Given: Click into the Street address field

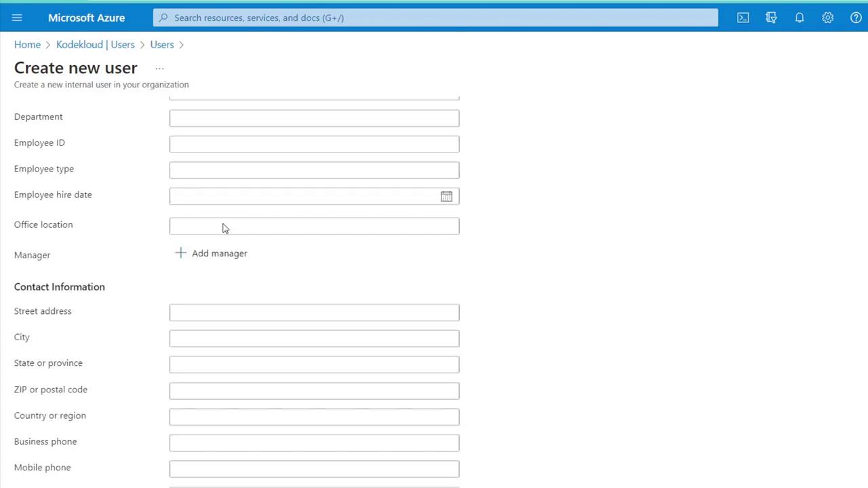Looking at the screenshot, I should 314,312.
